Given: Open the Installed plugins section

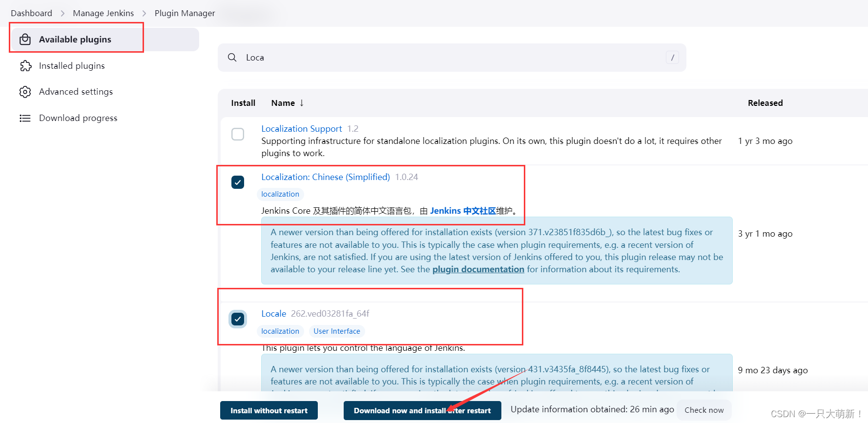Looking at the screenshot, I should click(72, 66).
